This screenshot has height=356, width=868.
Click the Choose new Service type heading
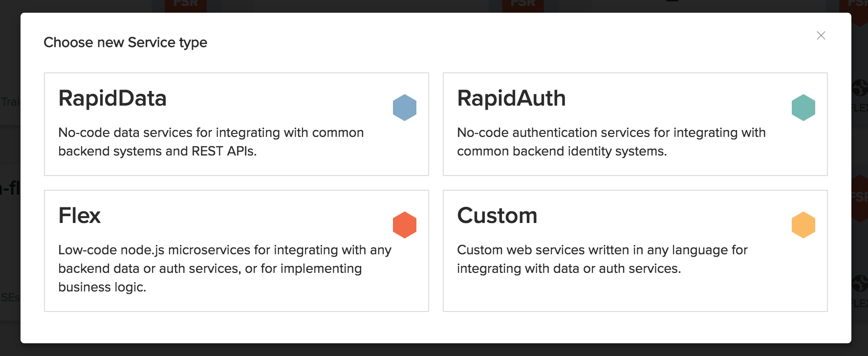coord(126,43)
